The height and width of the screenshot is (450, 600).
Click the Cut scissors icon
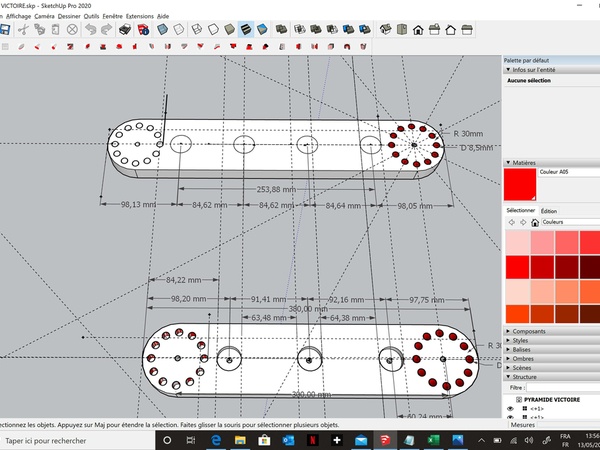click(22, 31)
